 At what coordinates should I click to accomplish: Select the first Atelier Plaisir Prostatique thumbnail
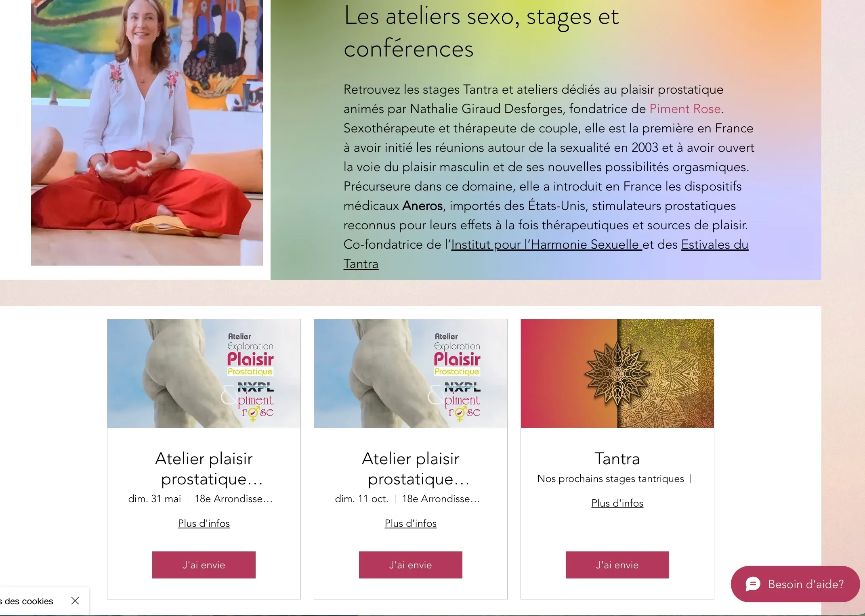[204, 373]
